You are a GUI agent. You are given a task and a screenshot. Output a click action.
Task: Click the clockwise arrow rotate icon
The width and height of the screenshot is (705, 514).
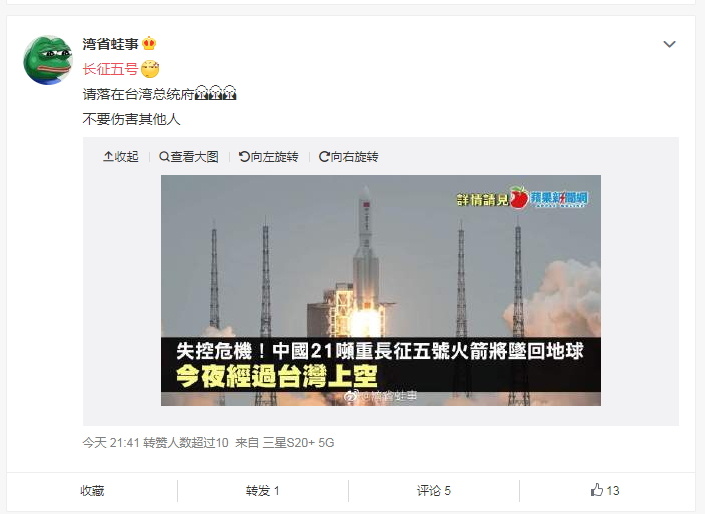[x=324, y=156]
